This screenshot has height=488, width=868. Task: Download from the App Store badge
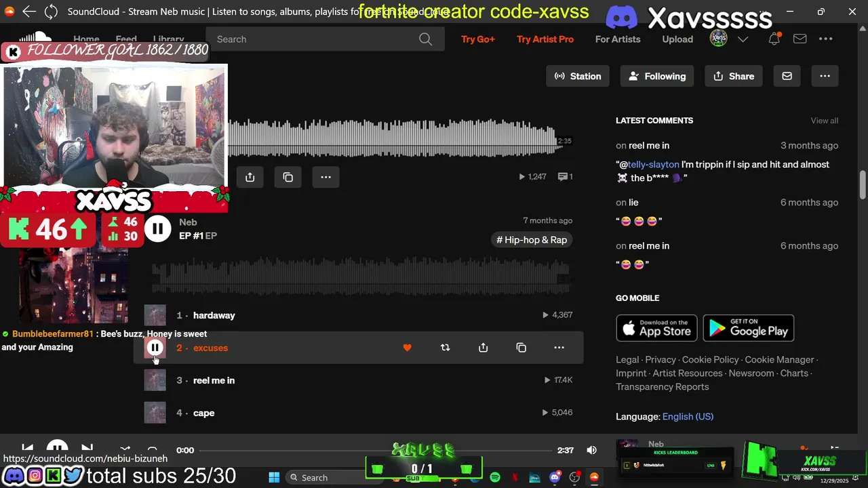coord(657,328)
